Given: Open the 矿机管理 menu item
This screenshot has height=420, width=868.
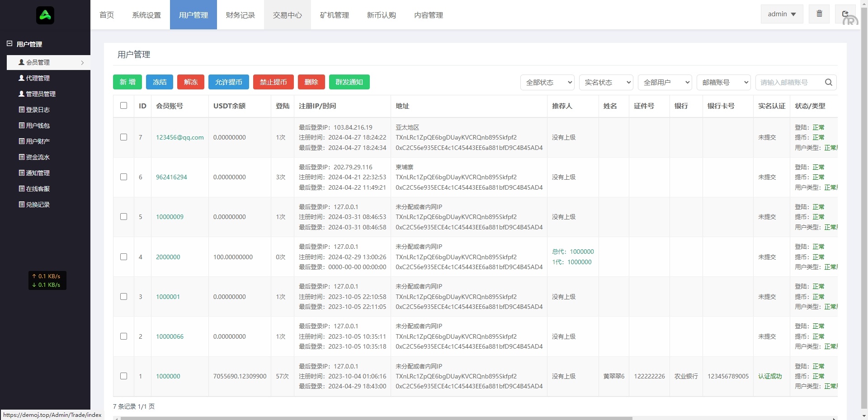Looking at the screenshot, I should [x=334, y=15].
